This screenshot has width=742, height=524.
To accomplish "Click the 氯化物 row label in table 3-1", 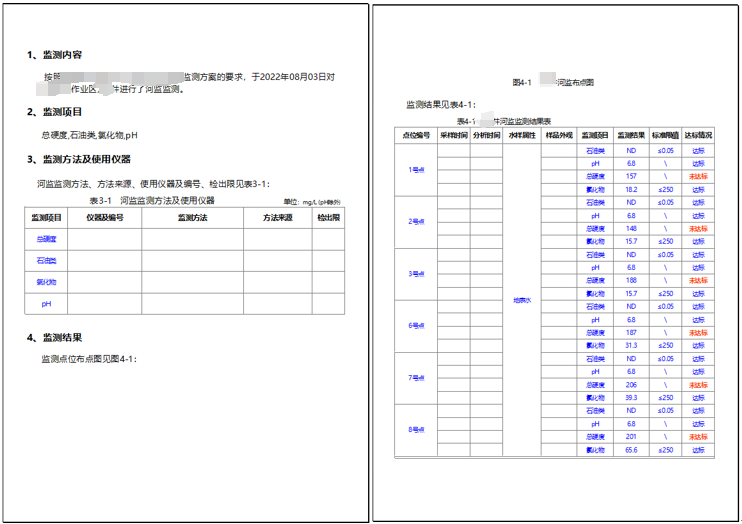I will point(47,282).
